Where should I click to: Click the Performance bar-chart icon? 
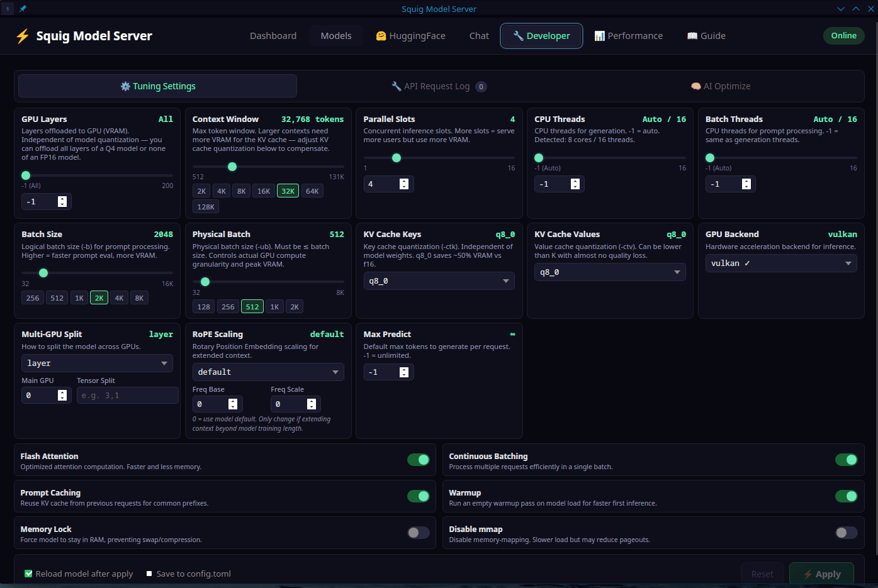coord(600,36)
